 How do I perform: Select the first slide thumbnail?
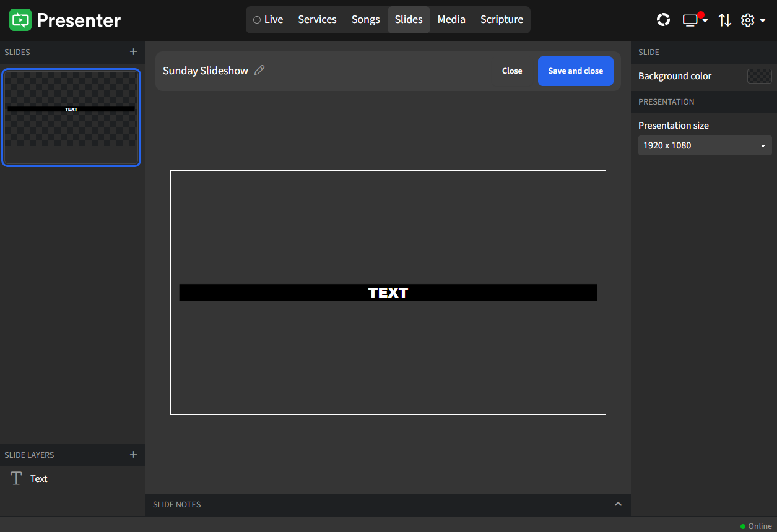tap(71, 118)
